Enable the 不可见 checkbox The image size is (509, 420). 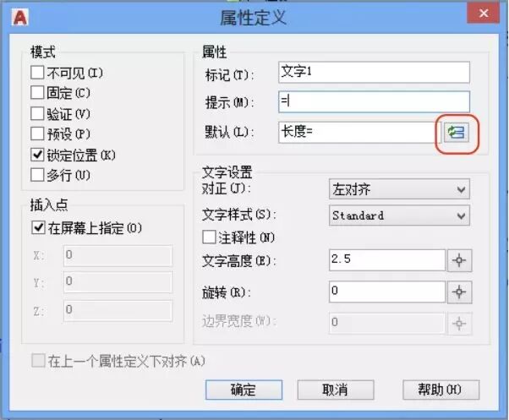(37, 73)
